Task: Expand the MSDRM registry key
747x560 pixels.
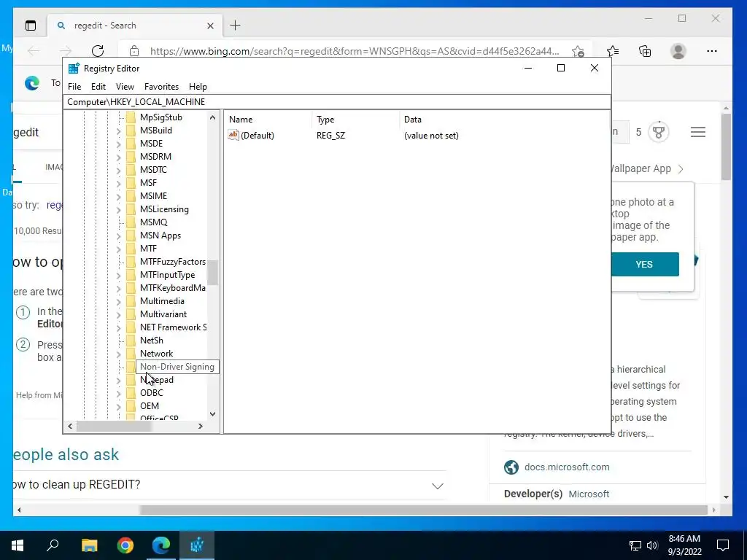Action: point(119,157)
